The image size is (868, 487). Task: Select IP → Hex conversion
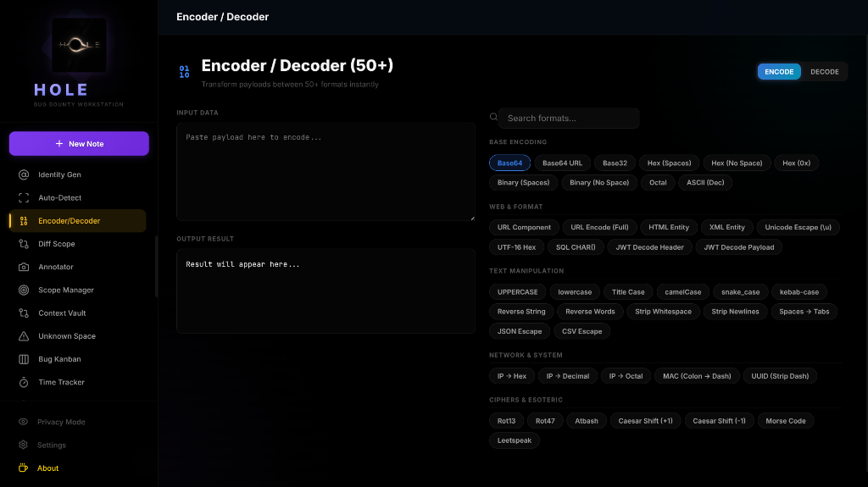point(511,376)
